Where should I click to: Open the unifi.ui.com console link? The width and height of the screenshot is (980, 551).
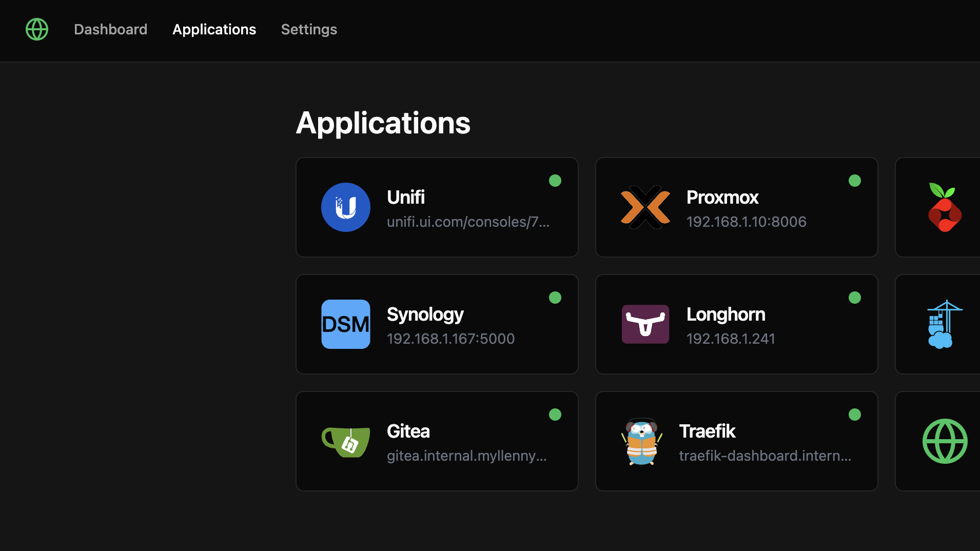(468, 222)
